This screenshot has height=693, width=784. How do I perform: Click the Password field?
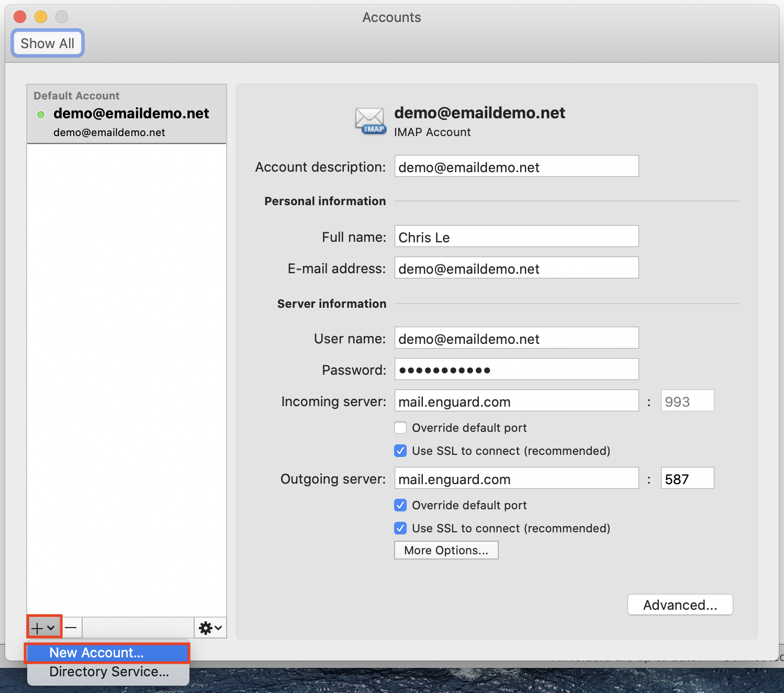517,370
